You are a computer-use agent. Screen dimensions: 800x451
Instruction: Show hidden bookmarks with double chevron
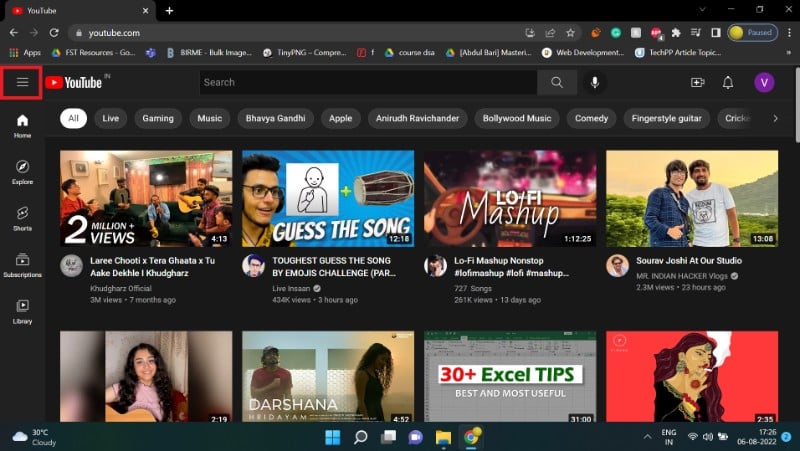[789, 53]
